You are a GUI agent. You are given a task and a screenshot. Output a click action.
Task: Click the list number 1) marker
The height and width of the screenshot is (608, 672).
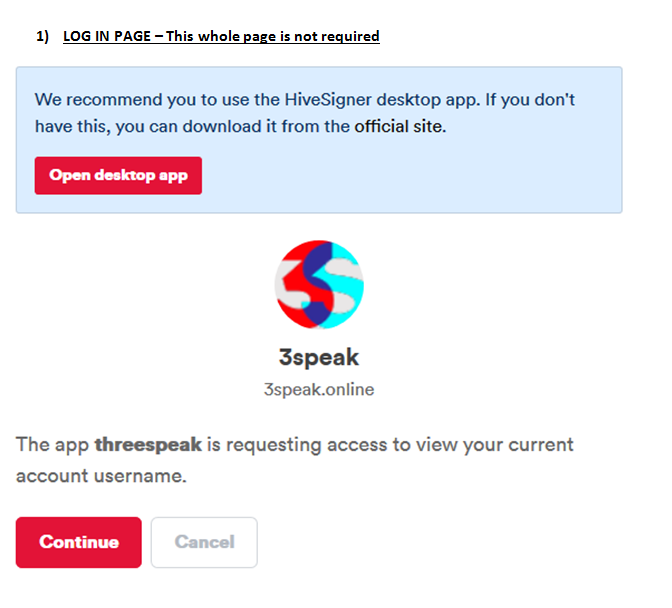coord(42,36)
